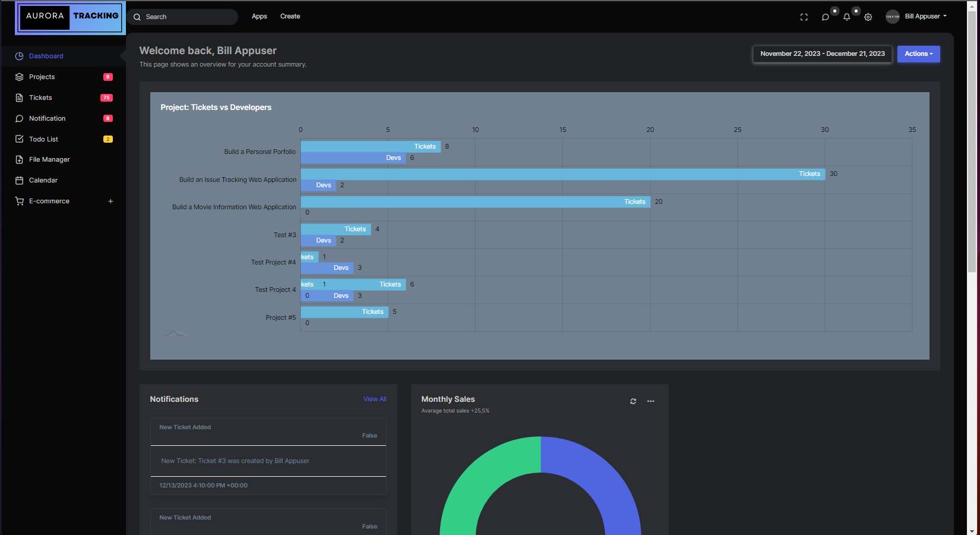The image size is (980, 535).
Task: Click Tickets bar for Build a Personal Porfolio
Action: 371,146
